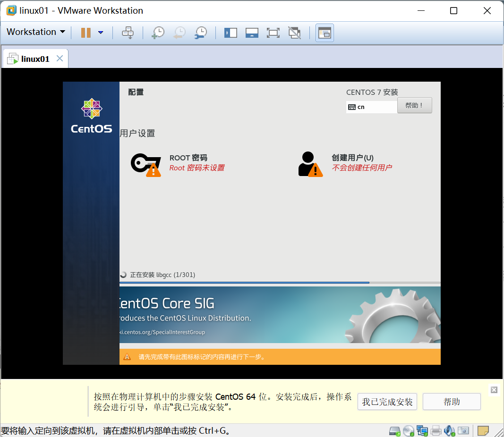Show or hide the library sidebar
Viewport: 504px width, 437px height.
(231, 33)
